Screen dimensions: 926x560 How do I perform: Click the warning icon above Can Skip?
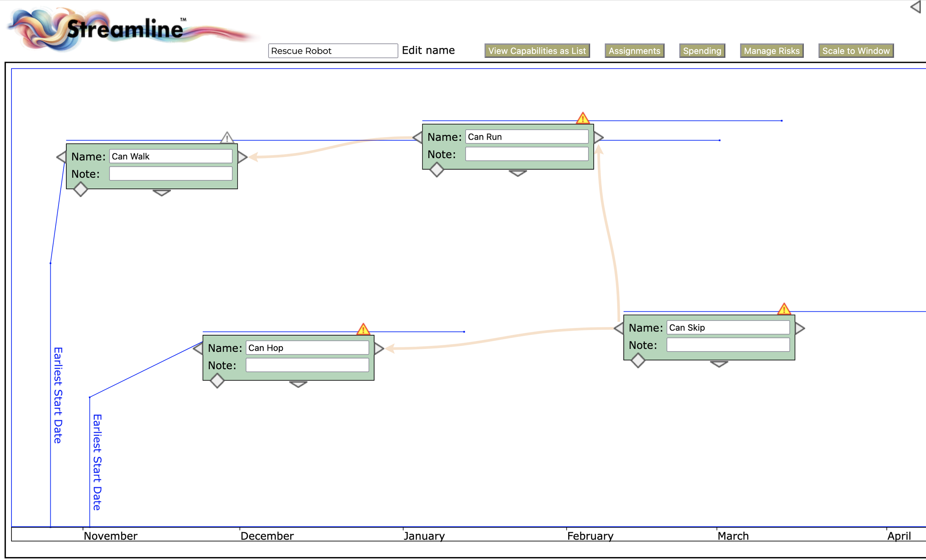(784, 309)
